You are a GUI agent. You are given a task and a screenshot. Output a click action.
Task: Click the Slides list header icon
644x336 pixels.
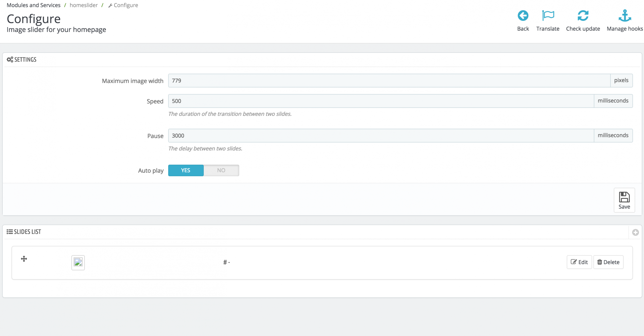[10, 232]
